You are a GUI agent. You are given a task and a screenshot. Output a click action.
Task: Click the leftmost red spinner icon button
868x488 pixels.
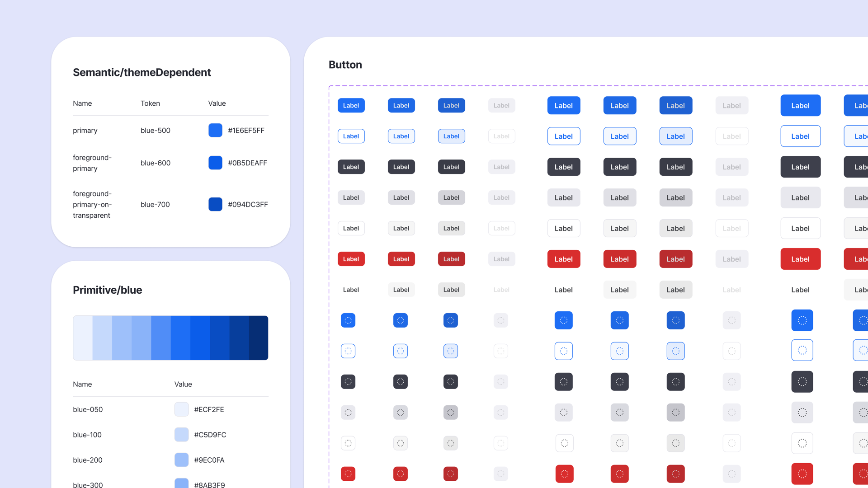[348, 474]
